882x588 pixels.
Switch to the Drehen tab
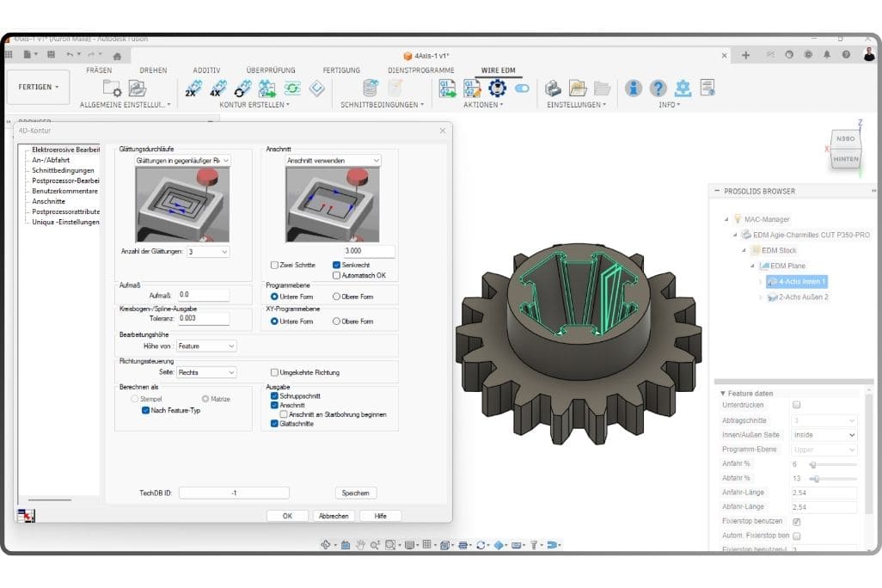pos(154,70)
